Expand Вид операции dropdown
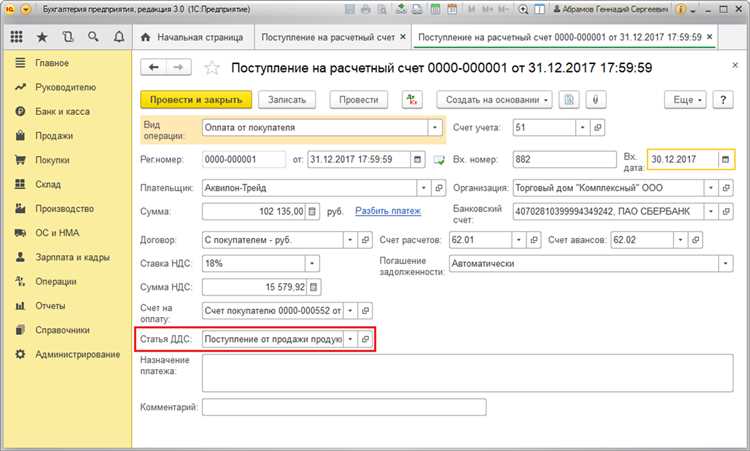Image resolution: width=750 pixels, height=451 pixels. coord(434,128)
